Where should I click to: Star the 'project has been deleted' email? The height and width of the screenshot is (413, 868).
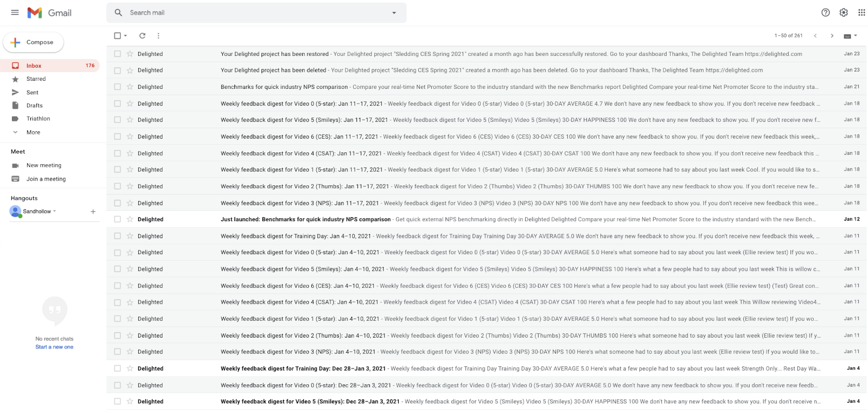pyautogui.click(x=130, y=70)
